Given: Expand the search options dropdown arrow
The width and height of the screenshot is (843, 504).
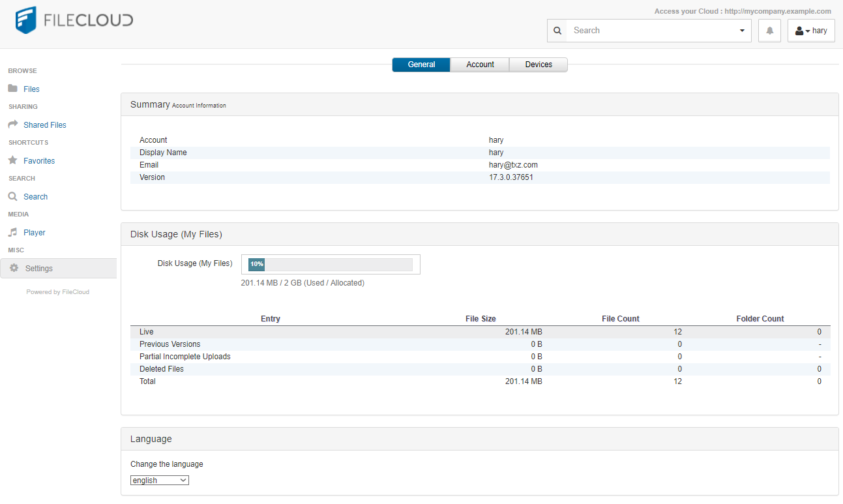Looking at the screenshot, I should [x=742, y=31].
